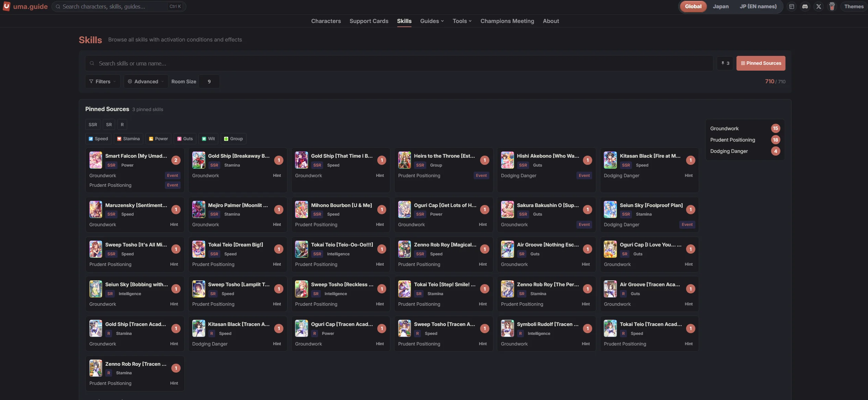Click Event tag beside Smart Falcon's Groundwork

[172, 175]
